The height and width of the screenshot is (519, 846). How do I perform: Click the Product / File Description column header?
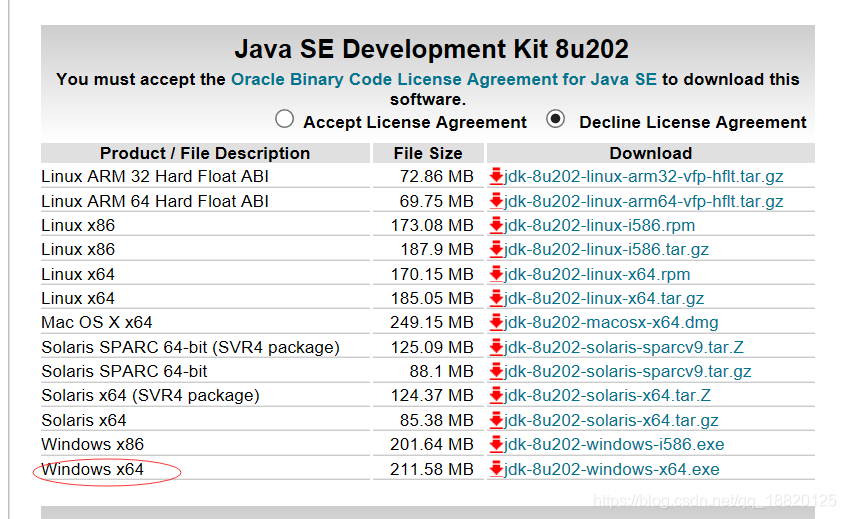[x=205, y=153]
